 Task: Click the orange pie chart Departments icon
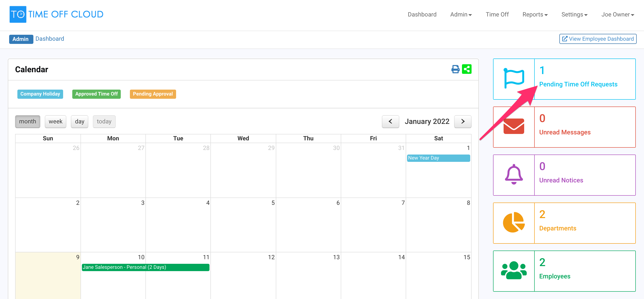point(513,222)
